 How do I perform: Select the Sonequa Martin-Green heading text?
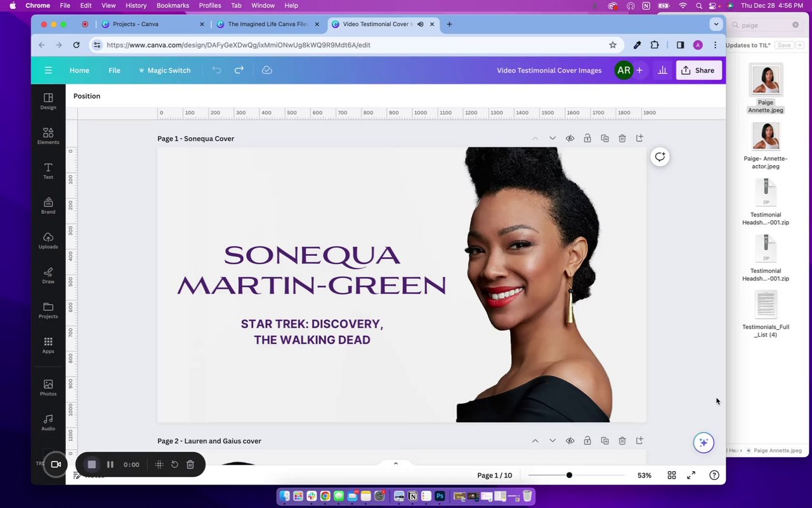pyautogui.click(x=311, y=271)
